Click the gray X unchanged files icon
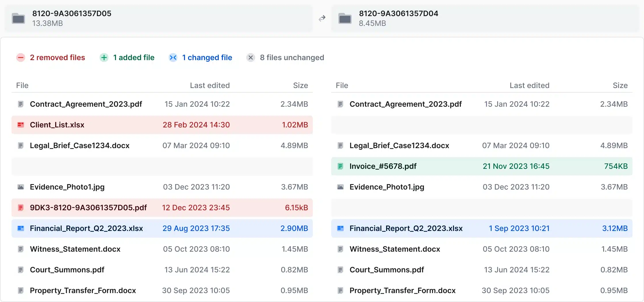644x302 pixels. (x=251, y=58)
